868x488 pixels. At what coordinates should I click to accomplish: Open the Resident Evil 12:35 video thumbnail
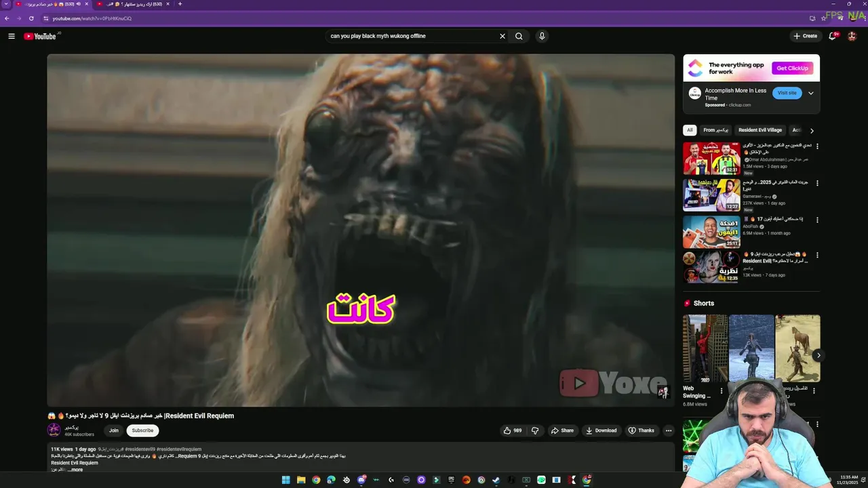point(711,268)
